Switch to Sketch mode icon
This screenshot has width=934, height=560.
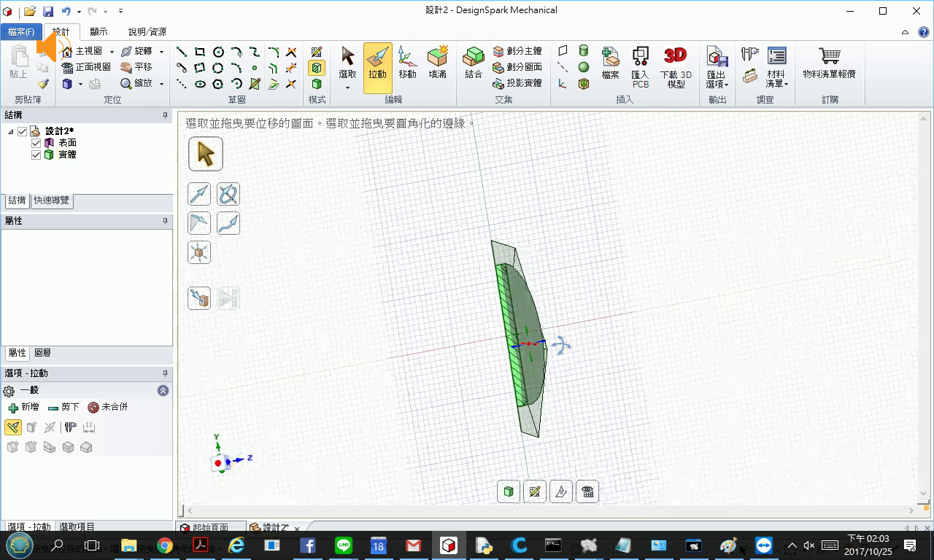click(317, 52)
